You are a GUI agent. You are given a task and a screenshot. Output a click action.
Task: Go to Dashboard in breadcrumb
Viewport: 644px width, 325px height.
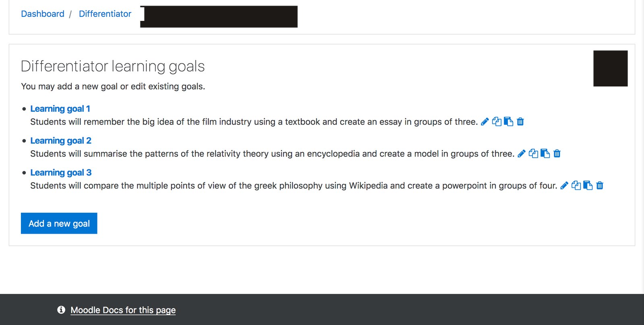[x=43, y=14]
